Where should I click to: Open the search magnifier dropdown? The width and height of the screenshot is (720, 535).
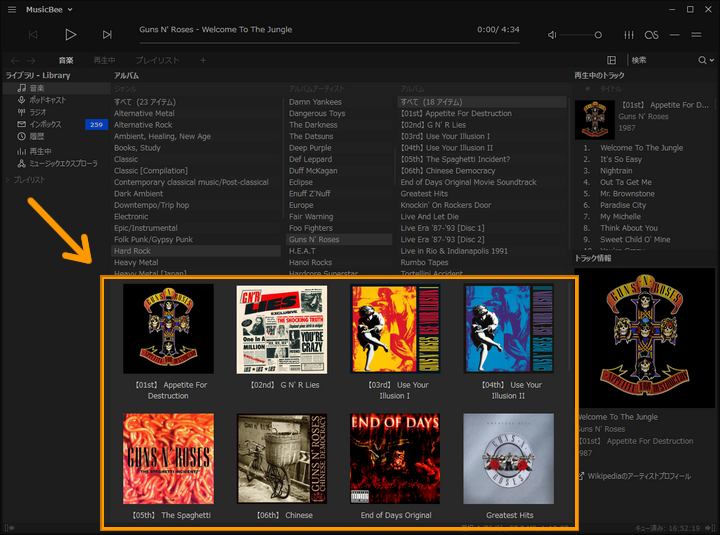point(706,60)
